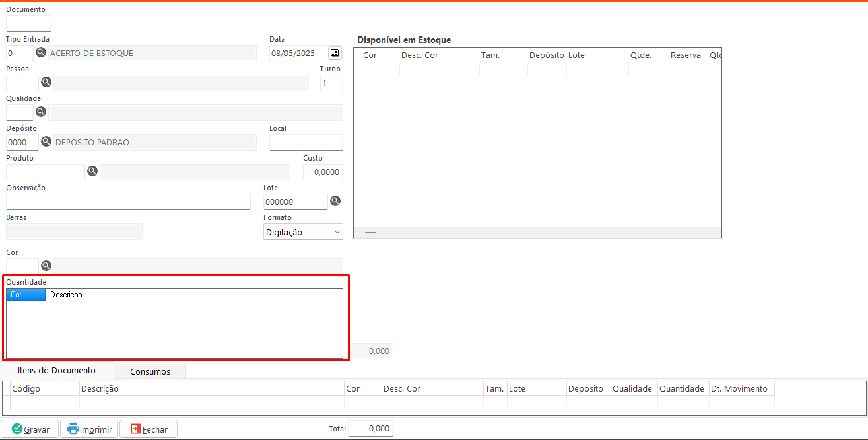Screen dimensions: 868x440
Task: Click the Pessoa search magnifier icon
Action: coord(46,82)
